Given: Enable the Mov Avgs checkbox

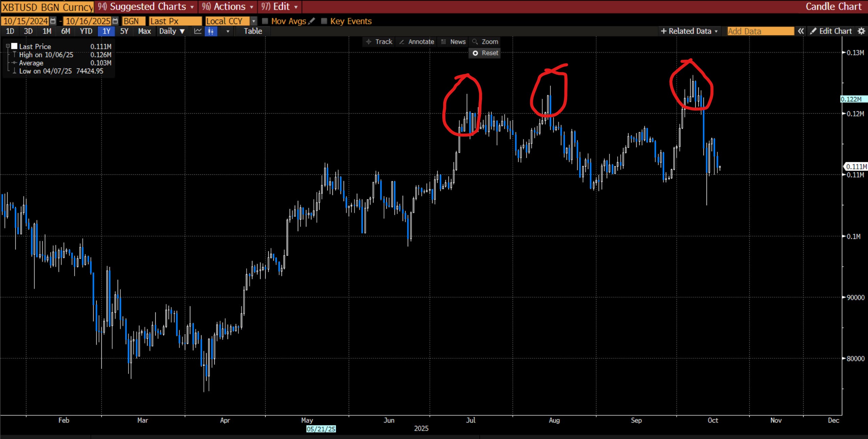Looking at the screenshot, I should [265, 21].
